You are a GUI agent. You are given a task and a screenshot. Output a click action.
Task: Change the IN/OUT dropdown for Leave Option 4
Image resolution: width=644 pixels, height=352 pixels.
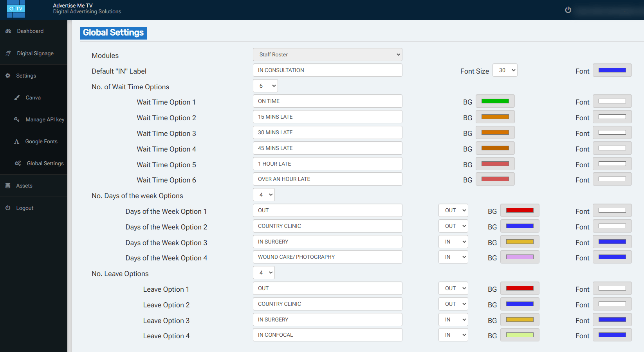453,335
